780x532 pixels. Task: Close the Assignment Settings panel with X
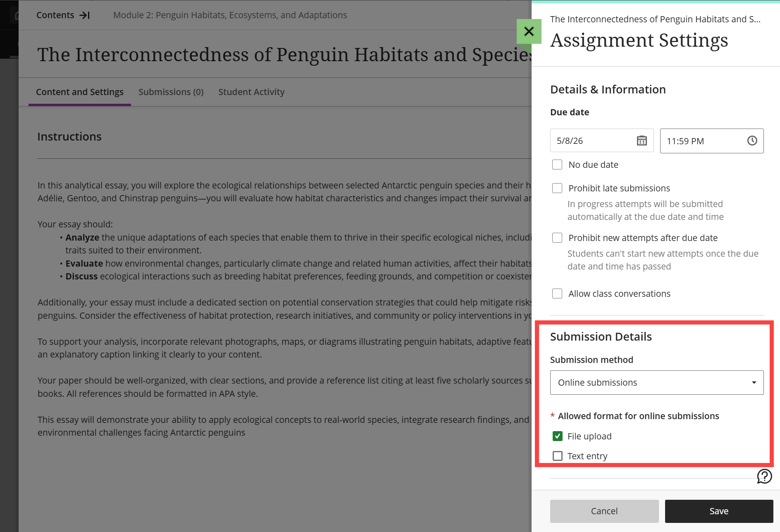(529, 31)
